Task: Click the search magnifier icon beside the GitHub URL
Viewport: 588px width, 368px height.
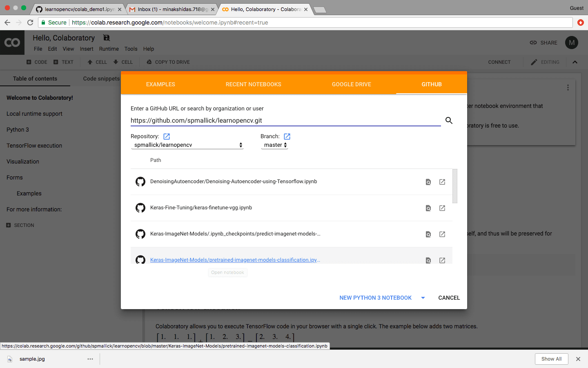Action: click(x=449, y=120)
